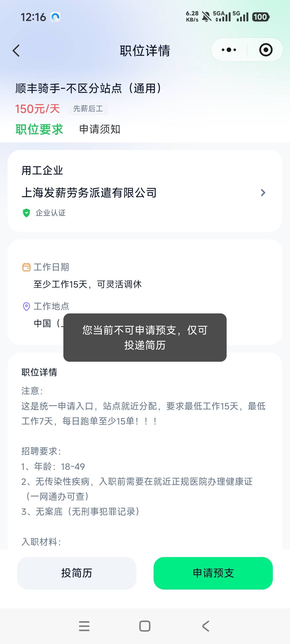Open 上海发薪劳务派遣有限公司 company details
Viewport: 290px width, 644px height.
pos(89,193)
